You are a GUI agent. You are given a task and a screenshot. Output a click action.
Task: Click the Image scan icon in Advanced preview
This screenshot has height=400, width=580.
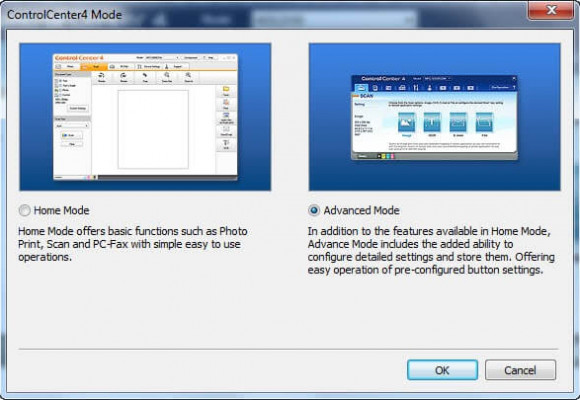[406, 122]
